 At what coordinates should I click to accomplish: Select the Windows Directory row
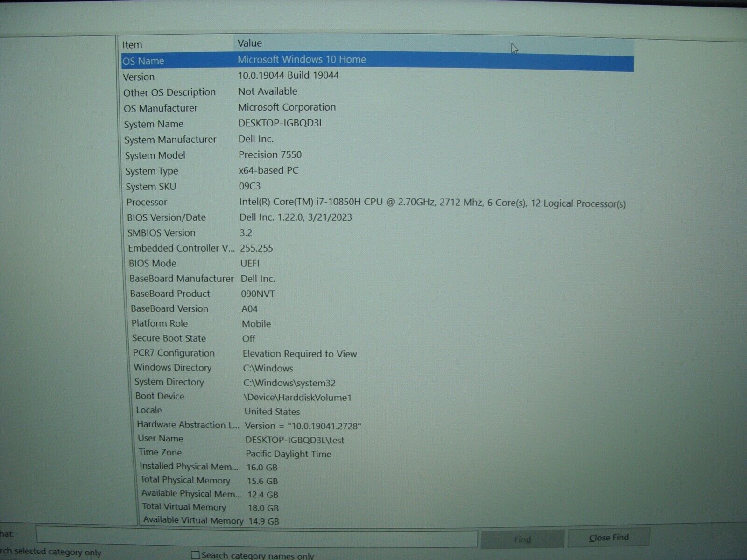377,368
